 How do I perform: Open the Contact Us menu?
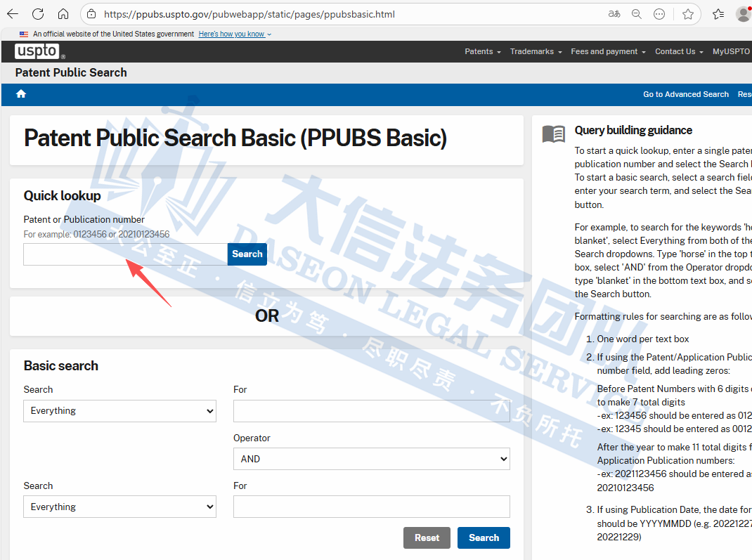pyautogui.click(x=679, y=51)
